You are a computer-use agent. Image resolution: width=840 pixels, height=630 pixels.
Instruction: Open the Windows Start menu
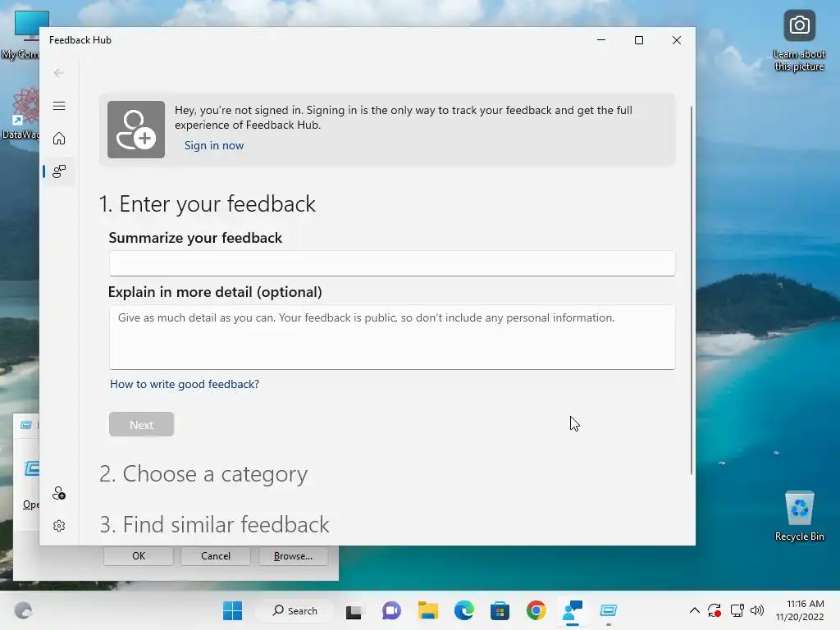pyautogui.click(x=232, y=610)
